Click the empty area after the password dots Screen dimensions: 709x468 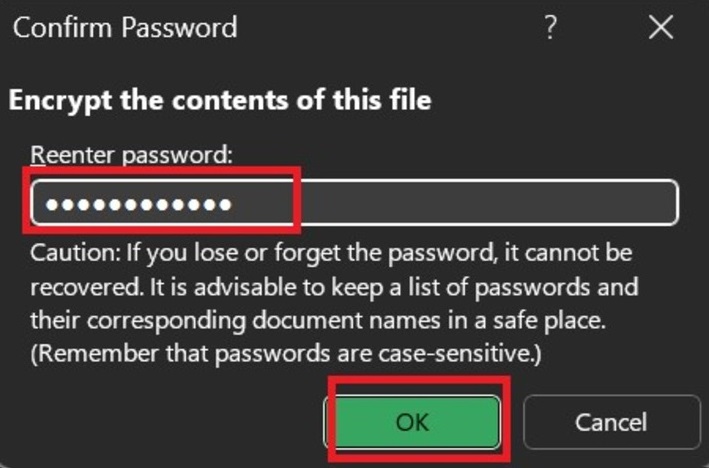pos(480,204)
